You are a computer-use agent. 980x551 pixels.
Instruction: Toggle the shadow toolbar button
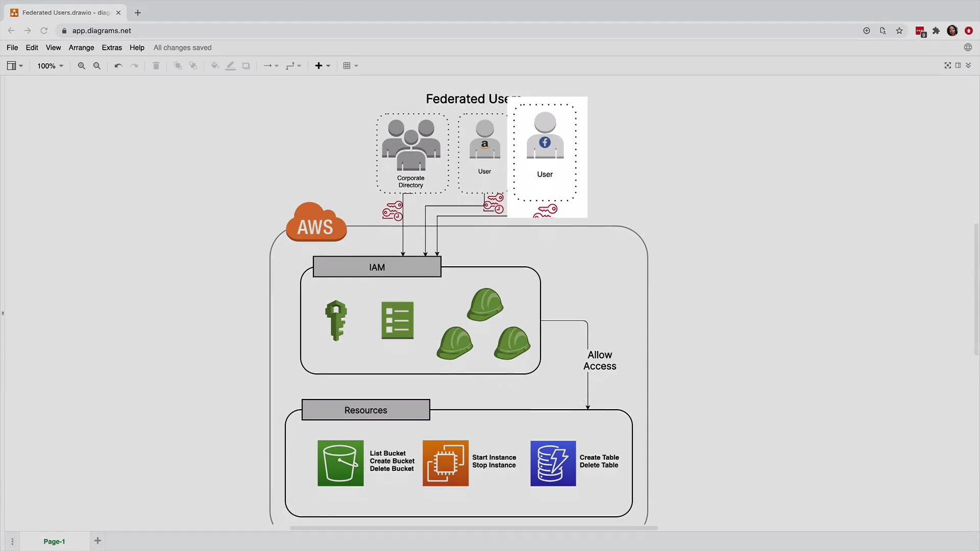246,66
